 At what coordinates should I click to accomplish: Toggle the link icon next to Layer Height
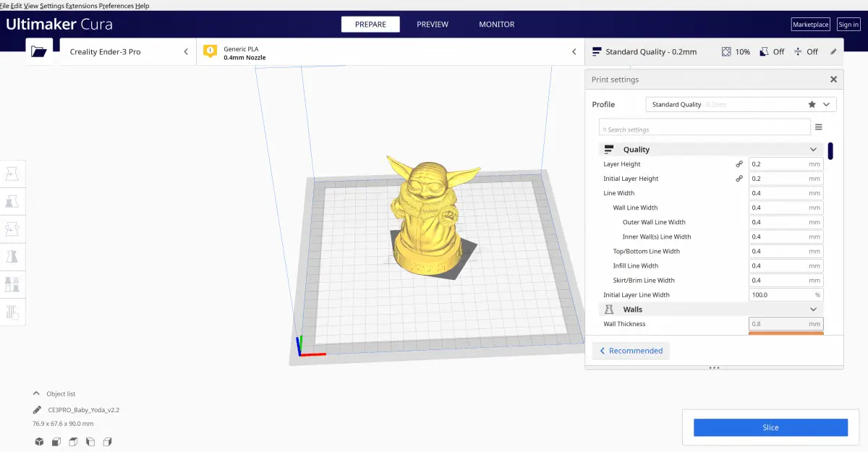[x=739, y=164]
